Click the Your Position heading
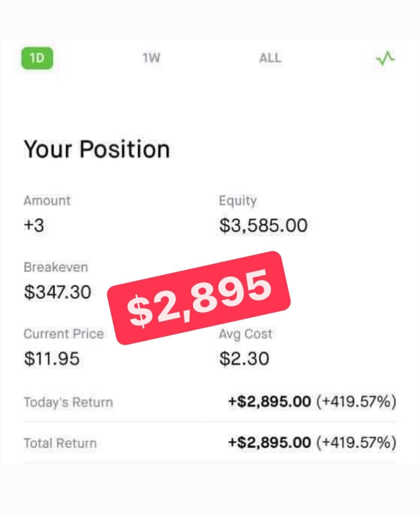420x516 pixels. 97,149
